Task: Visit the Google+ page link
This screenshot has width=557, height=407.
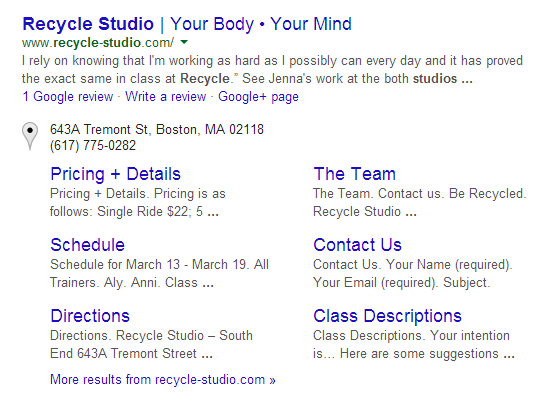Action: click(x=258, y=97)
